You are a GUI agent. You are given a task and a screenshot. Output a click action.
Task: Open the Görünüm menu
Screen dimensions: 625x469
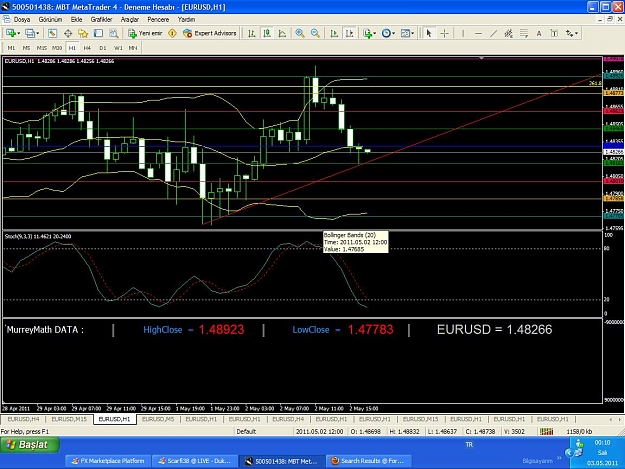[x=50, y=20]
